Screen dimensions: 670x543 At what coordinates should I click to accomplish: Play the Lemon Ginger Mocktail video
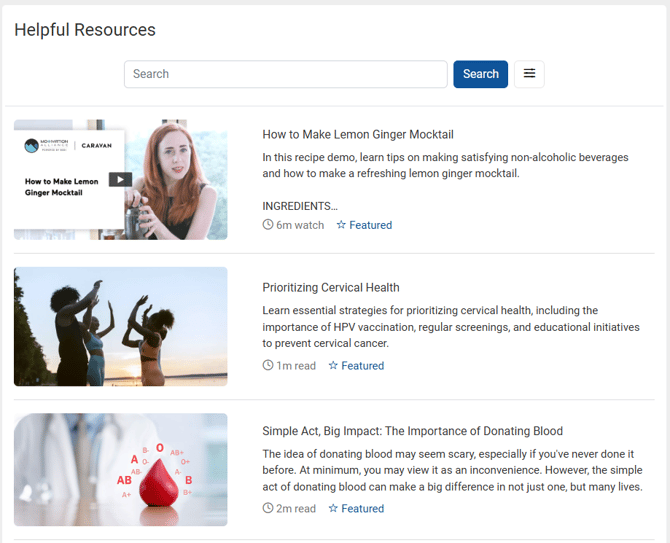(119, 180)
